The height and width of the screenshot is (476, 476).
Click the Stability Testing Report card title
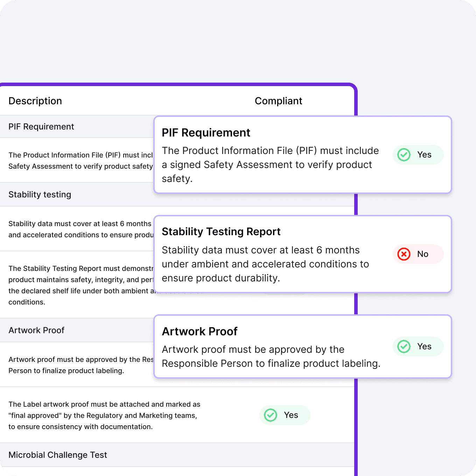[221, 231]
